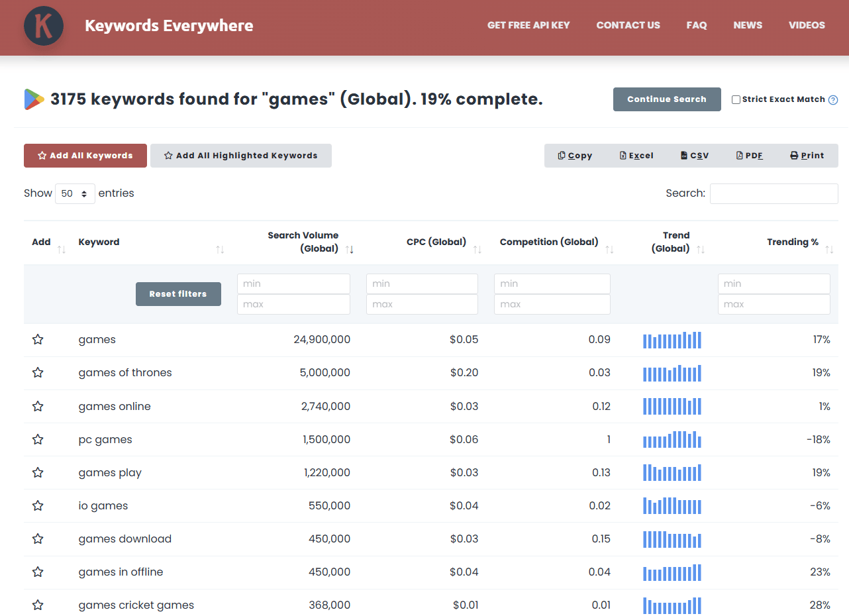This screenshot has width=849, height=616.
Task: Click trend chart for 'io games' row
Action: point(672,505)
